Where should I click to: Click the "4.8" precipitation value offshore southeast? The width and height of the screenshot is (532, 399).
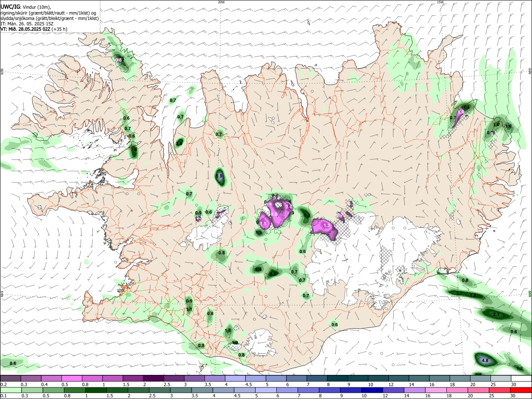(485, 361)
